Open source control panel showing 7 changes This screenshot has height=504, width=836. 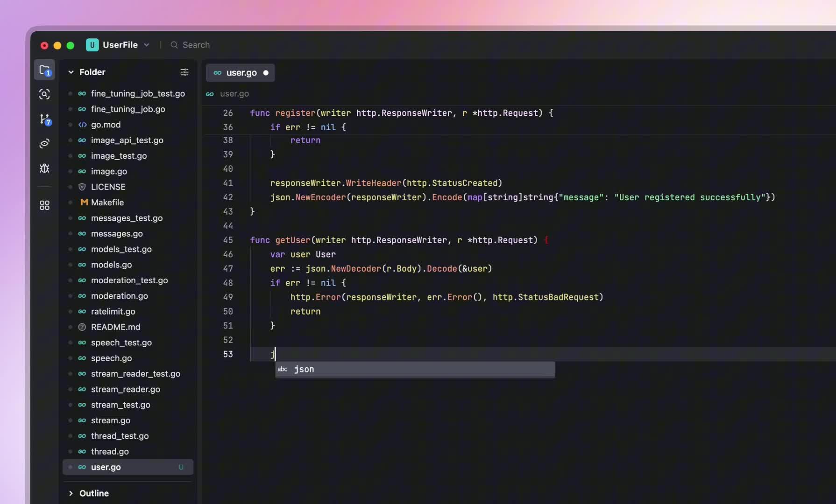44,119
